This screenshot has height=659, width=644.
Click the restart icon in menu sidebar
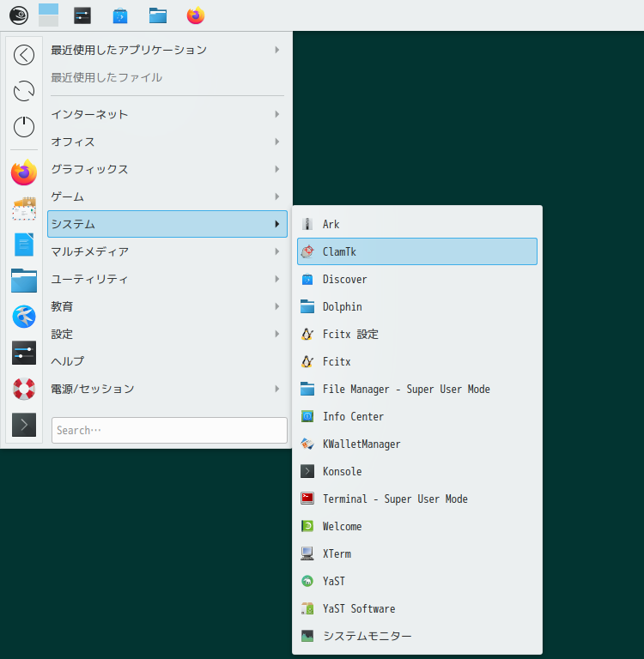coord(24,91)
